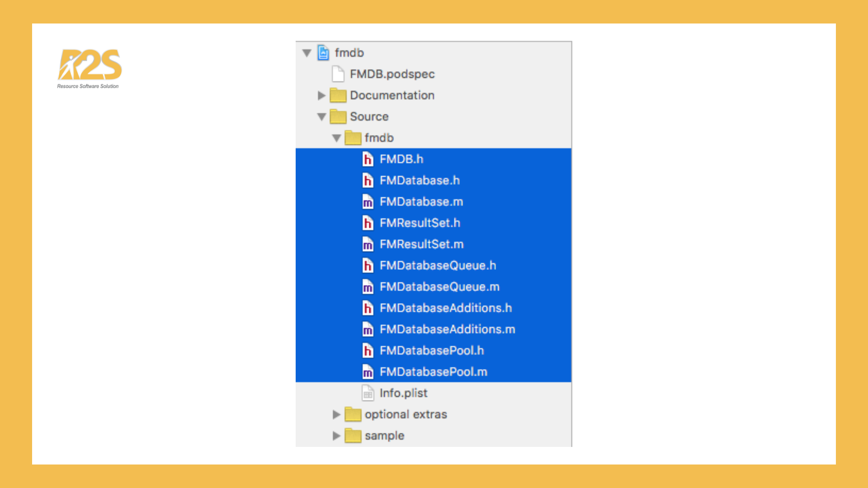Select the FMResultSet.m file
Viewport: 868px width, 488px height.
[421, 244]
